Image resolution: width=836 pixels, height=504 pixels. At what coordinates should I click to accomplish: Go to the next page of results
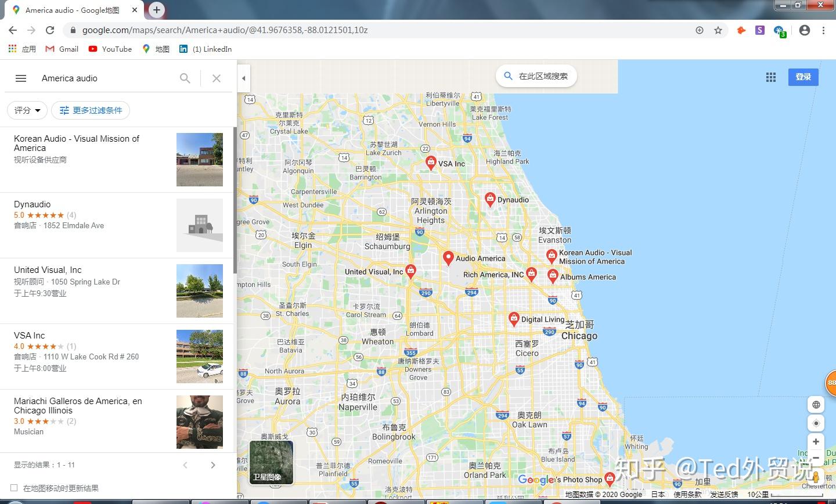[213, 465]
